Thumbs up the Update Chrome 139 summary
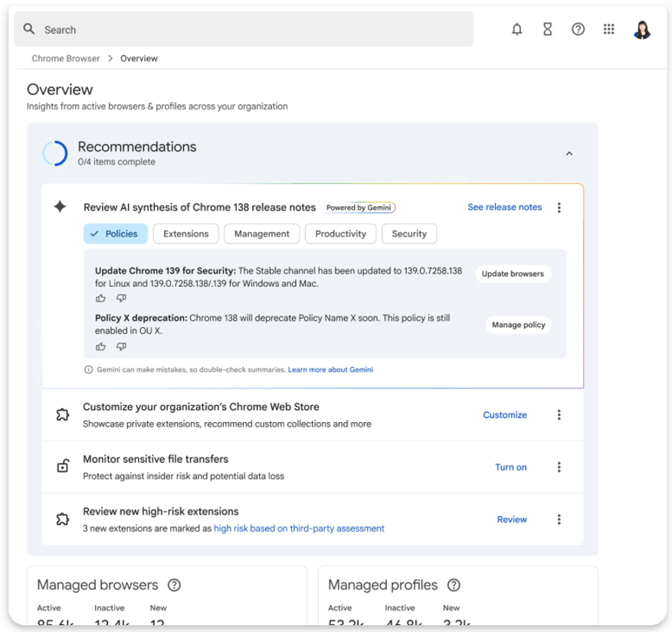This screenshot has width=672, height=632. pyautogui.click(x=100, y=298)
